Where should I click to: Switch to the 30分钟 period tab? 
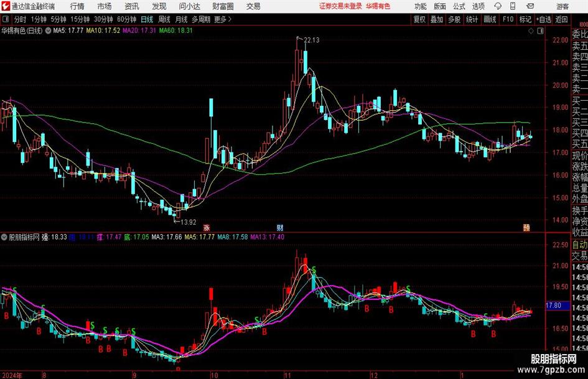pos(103,19)
